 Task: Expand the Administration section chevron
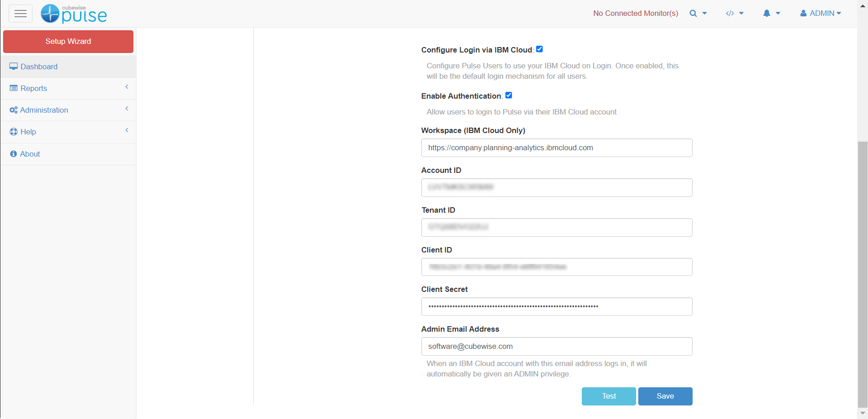(x=127, y=109)
